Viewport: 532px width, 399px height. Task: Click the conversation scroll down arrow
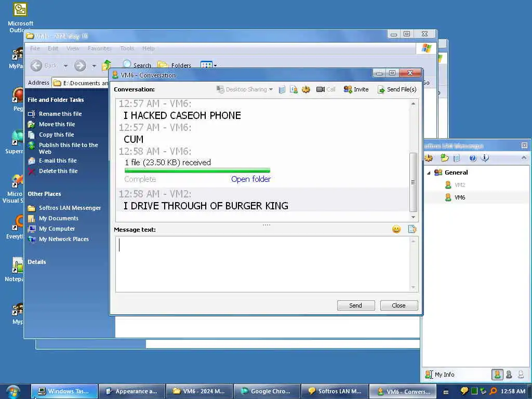point(413,217)
